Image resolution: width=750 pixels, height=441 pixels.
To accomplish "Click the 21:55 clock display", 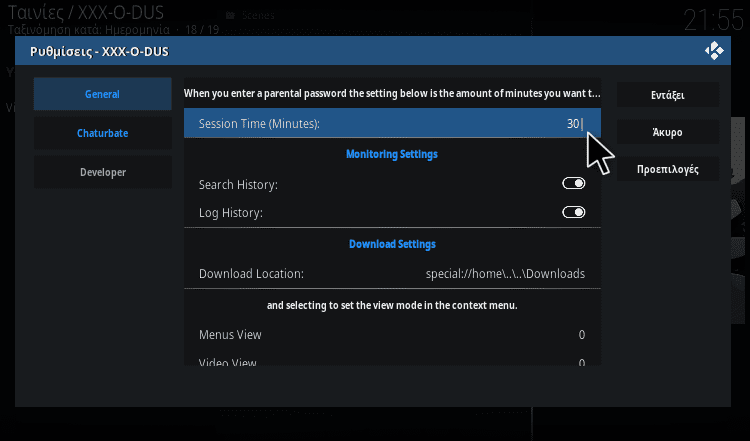I will tap(713, 20).
